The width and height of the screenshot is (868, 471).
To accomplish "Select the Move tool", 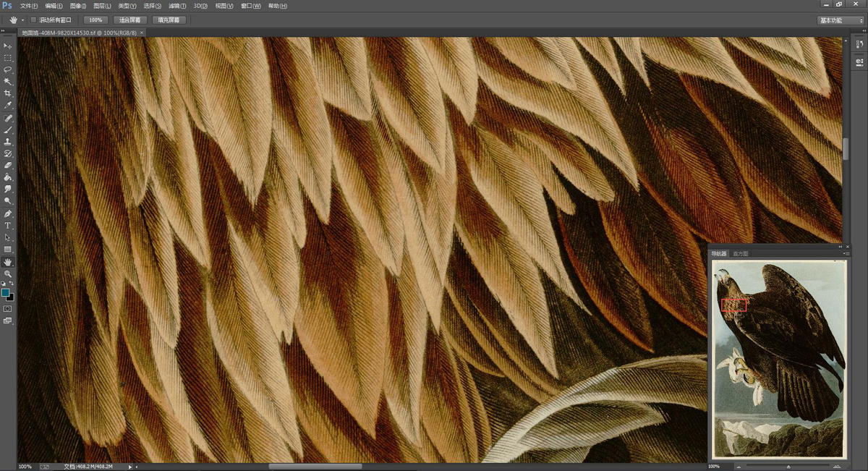I will (8, 46).
